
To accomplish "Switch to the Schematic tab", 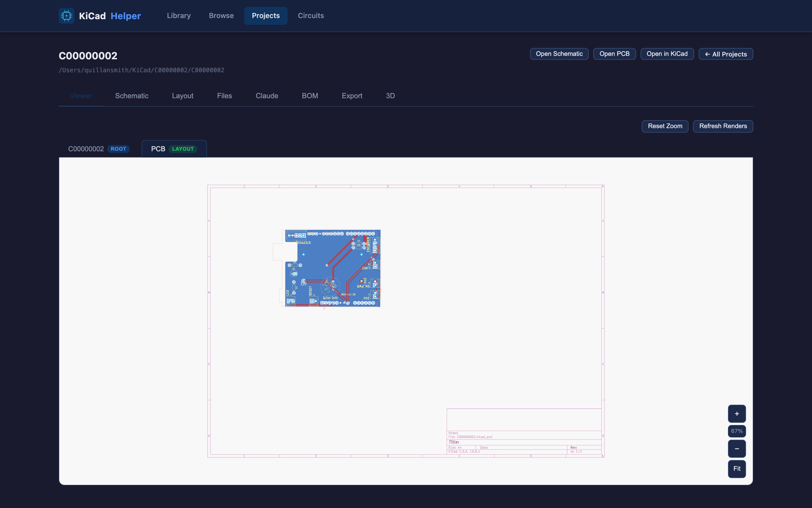I will [x=132, y=96].
